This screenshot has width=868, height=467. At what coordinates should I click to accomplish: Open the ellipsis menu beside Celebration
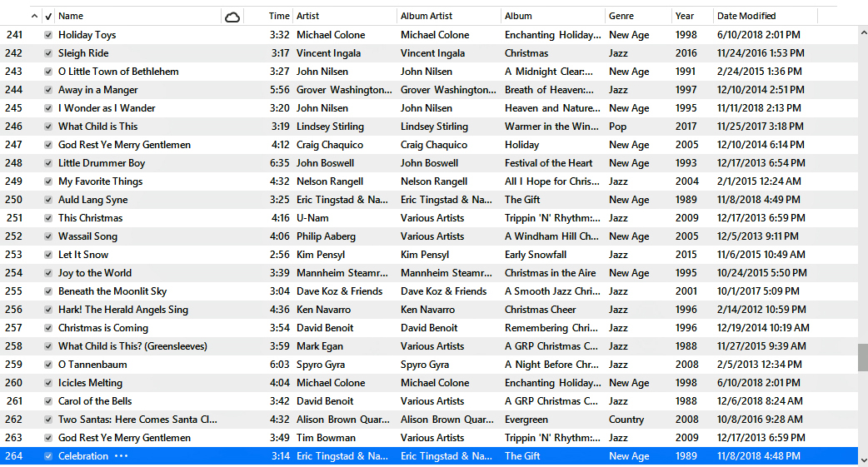(122, 456)
